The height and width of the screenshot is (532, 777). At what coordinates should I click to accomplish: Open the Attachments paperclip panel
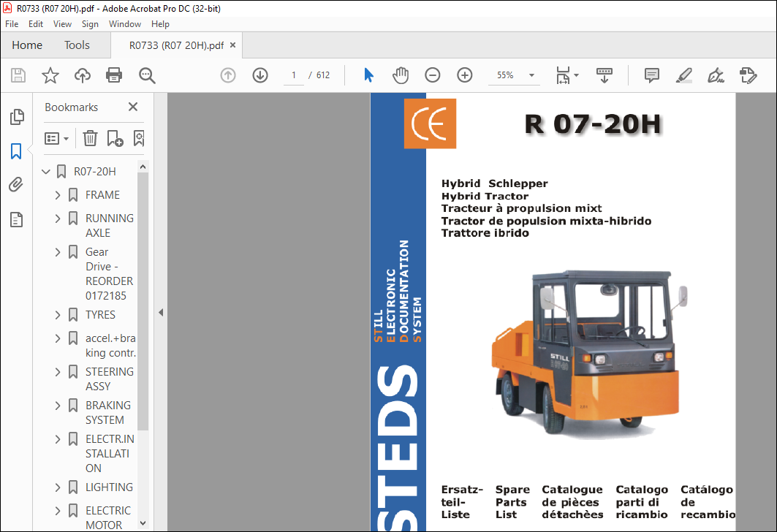[x=16, y=185]
